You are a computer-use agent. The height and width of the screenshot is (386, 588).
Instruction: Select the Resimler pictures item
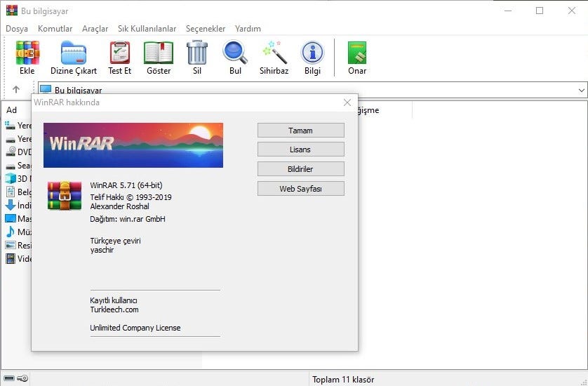pos(18,246)
